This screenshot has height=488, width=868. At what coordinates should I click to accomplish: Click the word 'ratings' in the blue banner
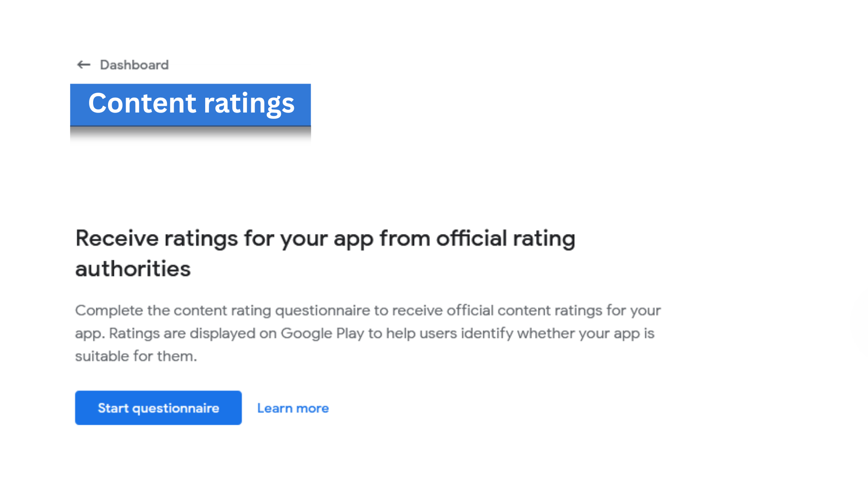pos(249,104)
